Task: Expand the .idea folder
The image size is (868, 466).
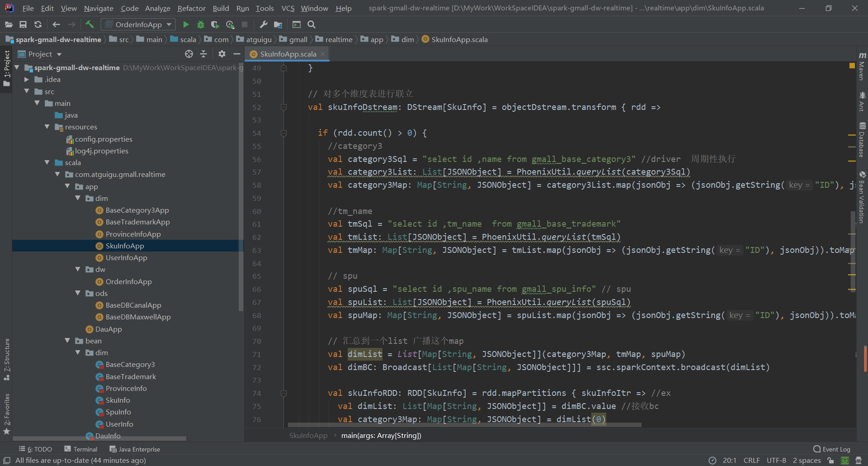Action: pyautogui.click(x=27, y=79)
